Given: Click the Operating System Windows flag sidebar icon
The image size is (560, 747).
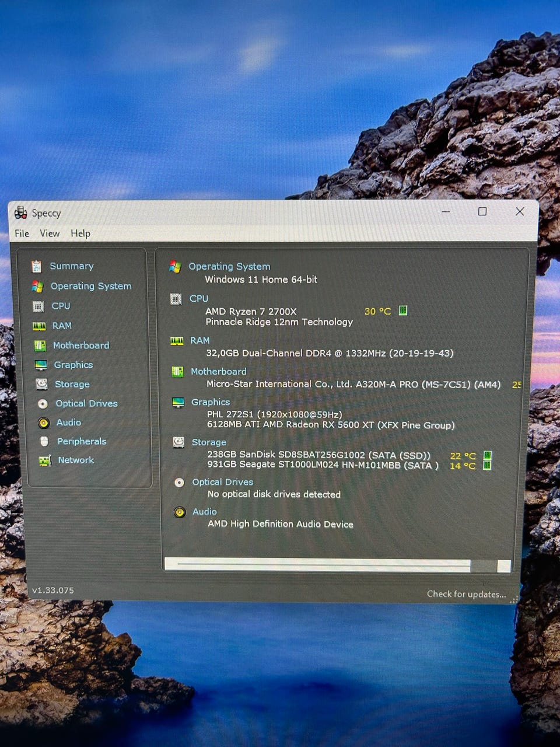Looking at the screenshot, I should pos(37,287).
